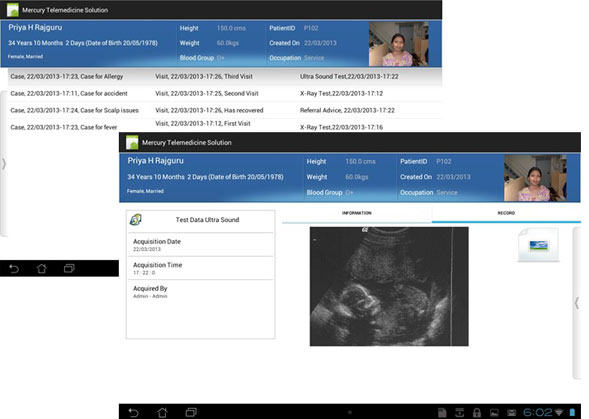Open Referral Advice 17:22 entry
Screen dimensions: 589x419
pos(347,110)
